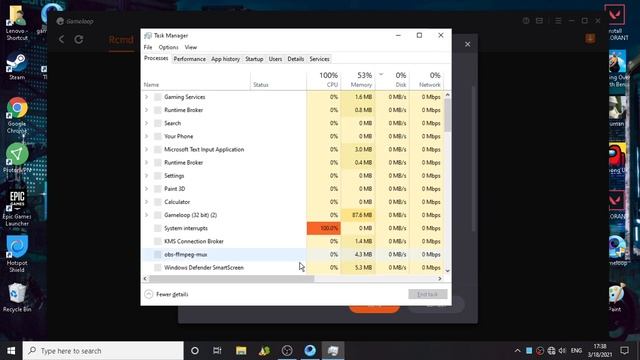The height and width of the screenshot is (360, 640).
Task: Click Fewer details toggle
Action: (x=166, y=294)
